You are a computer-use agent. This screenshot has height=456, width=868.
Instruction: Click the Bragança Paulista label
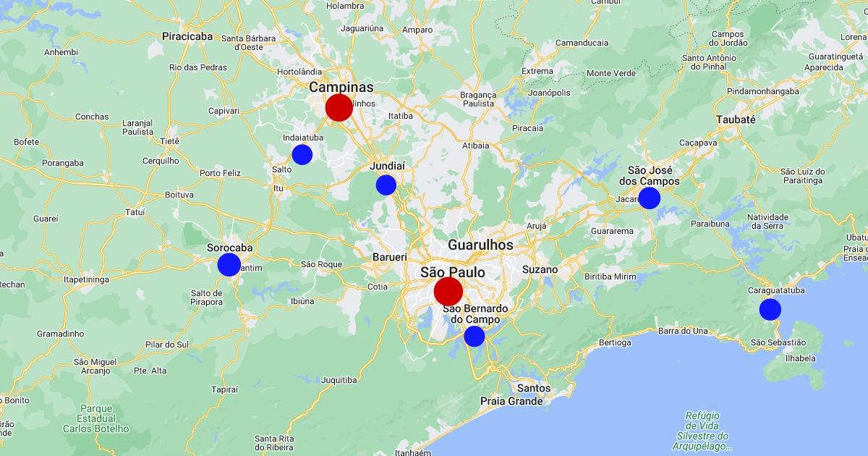click(478, 99)
